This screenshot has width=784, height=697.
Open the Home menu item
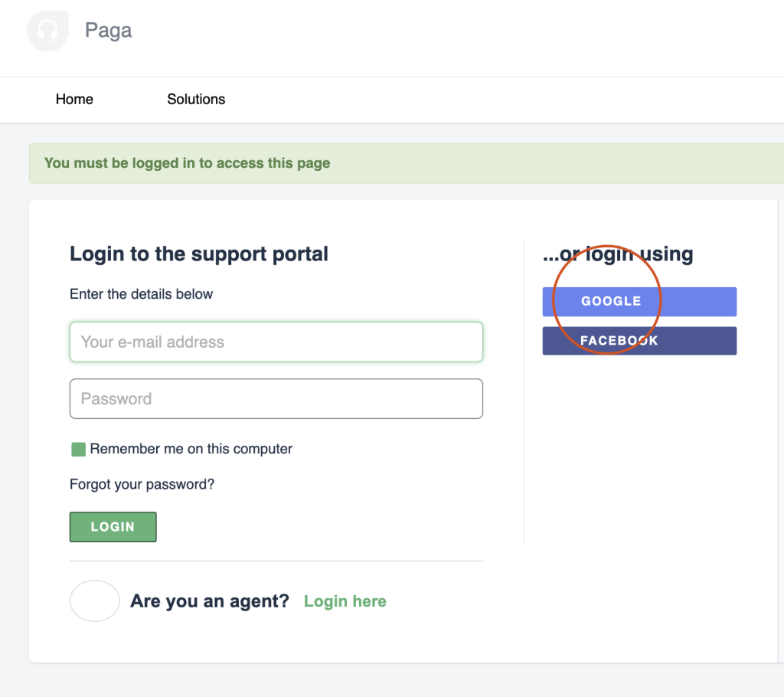pos(74,99)
